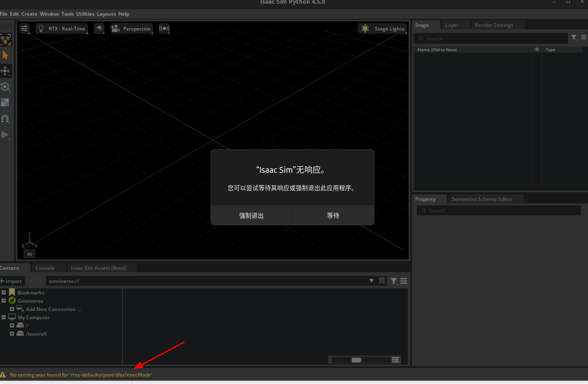Open the Help menu

pos(124,14)
